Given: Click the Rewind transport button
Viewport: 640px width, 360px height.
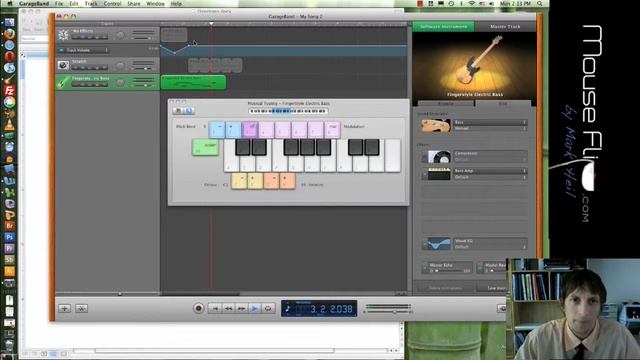Looking at the screenshot, I should pos(228,309).
